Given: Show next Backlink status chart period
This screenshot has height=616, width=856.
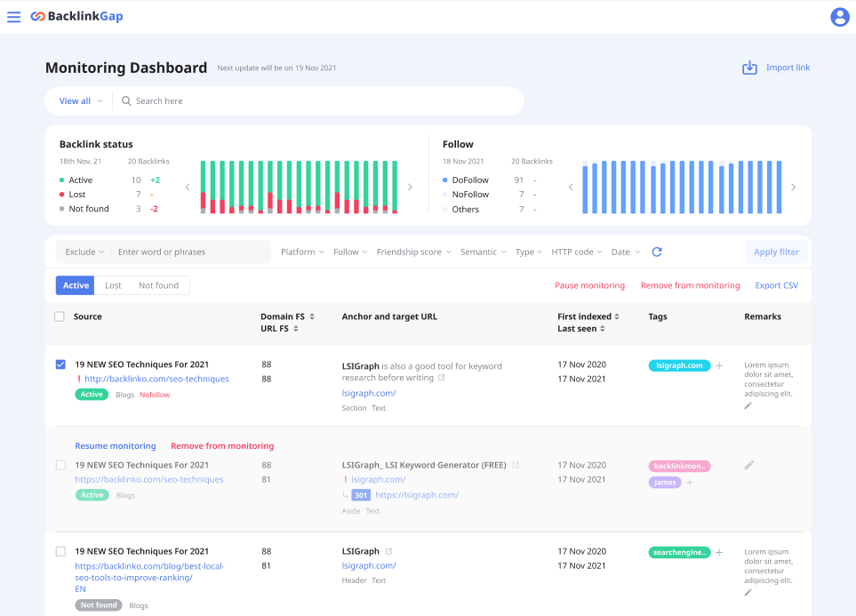Looking at the screenshot, I should point(410,188).
